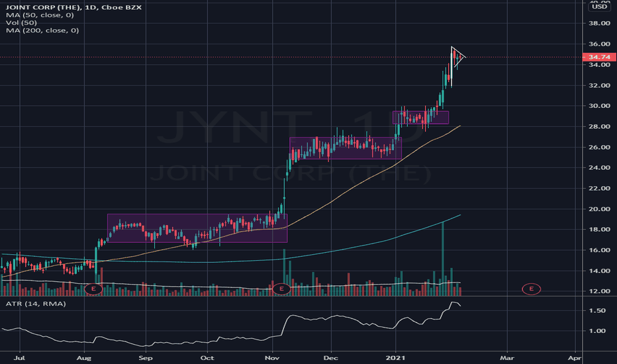Screen dimensions: 617x364
Task: Click the Dec date axis label
Action: [x=331, y=357]
